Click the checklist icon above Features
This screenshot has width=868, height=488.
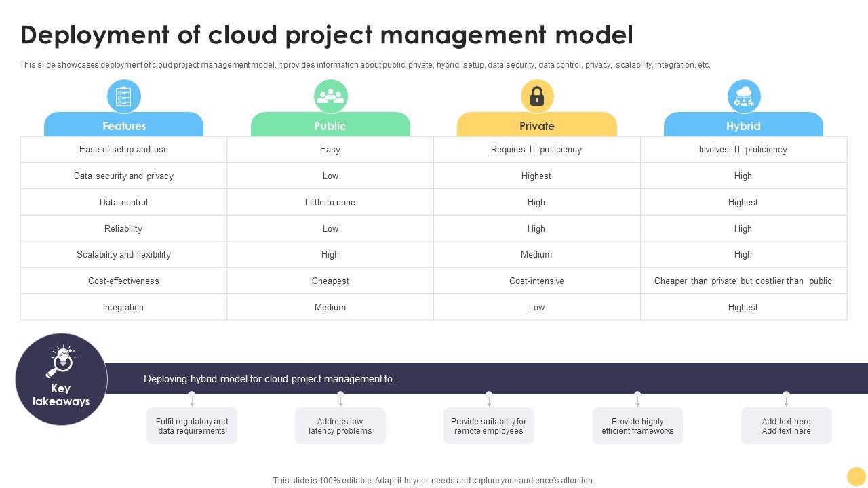pos(124,96)
